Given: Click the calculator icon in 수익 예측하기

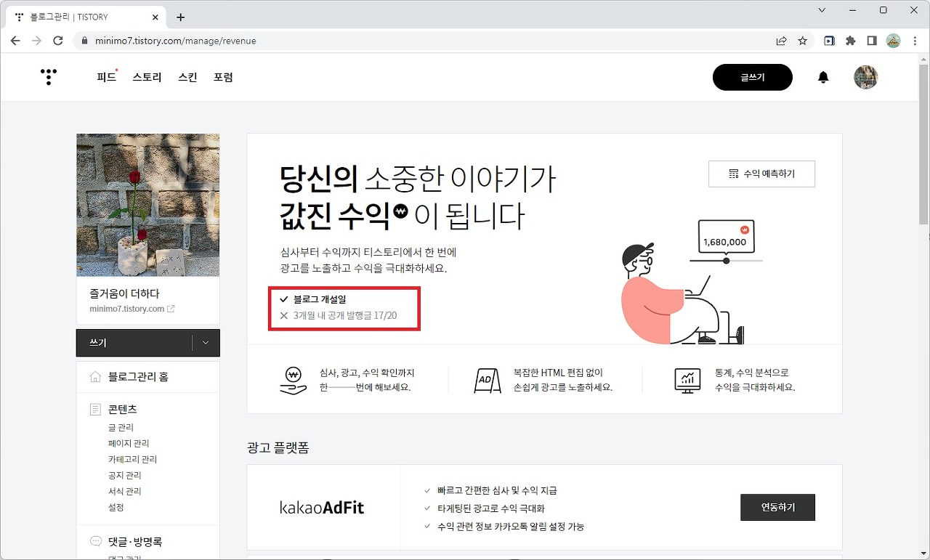Looking at the screenshot, I should pos(733,174).
